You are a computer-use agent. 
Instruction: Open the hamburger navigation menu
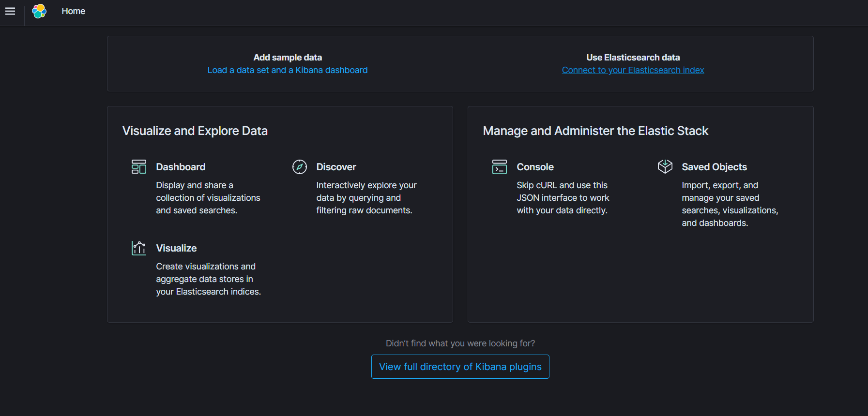click(x=10, y=11)
